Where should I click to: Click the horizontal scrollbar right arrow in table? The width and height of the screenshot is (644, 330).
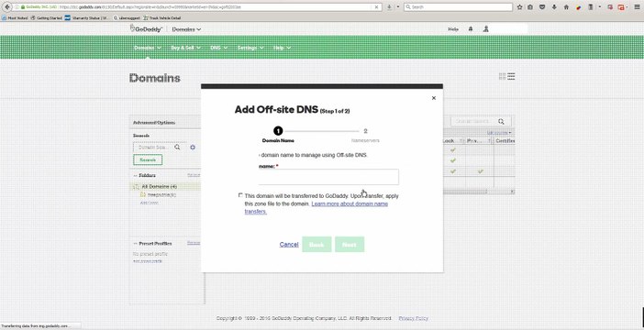(512, 192)
